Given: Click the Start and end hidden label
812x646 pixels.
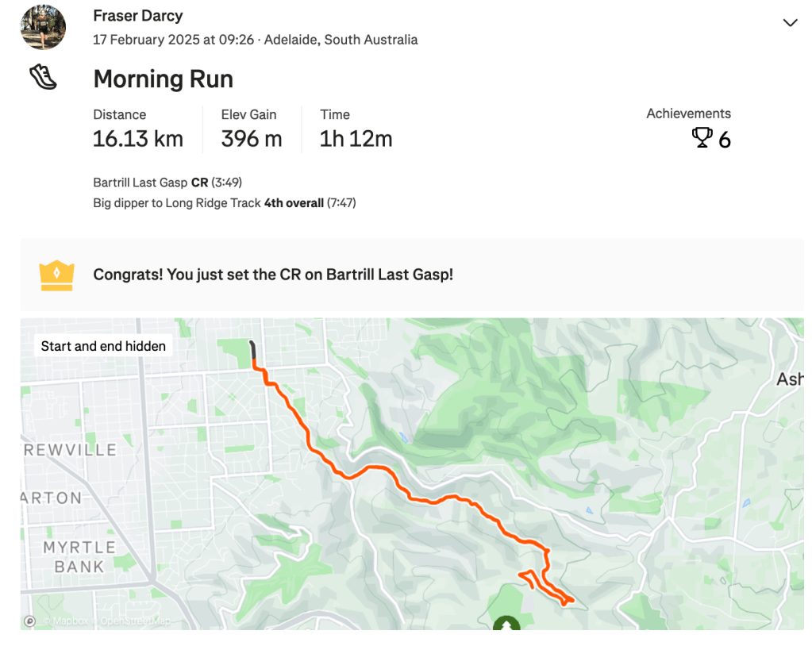Looking at the screenshot, I should (x=103, y=346).
